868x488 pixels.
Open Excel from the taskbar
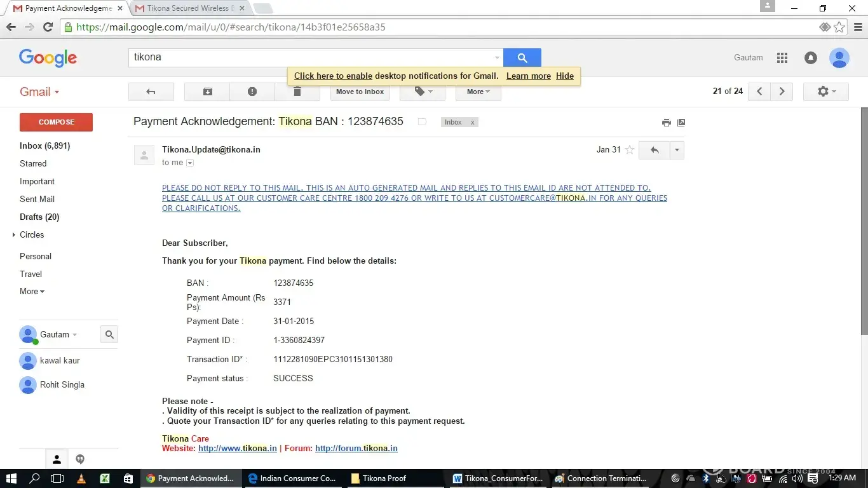point(105,478)
